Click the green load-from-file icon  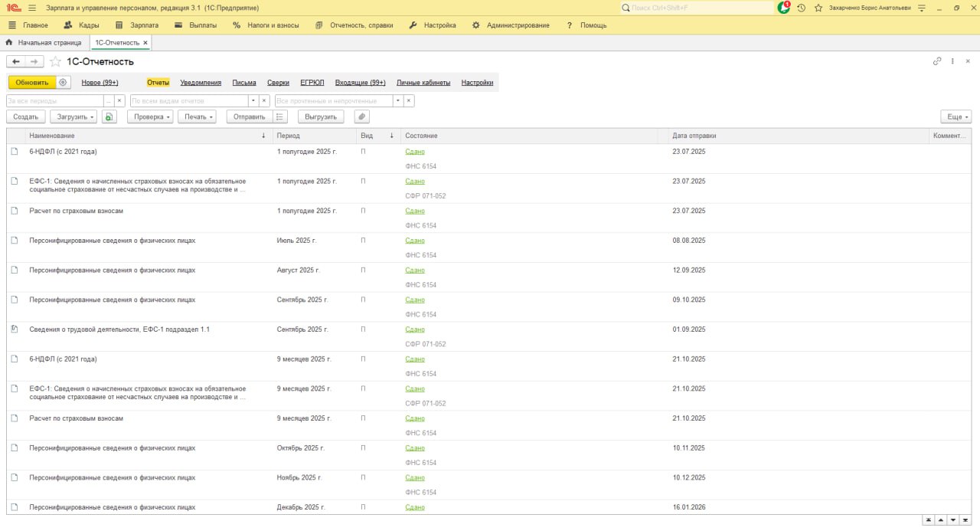tap(109, 116)
